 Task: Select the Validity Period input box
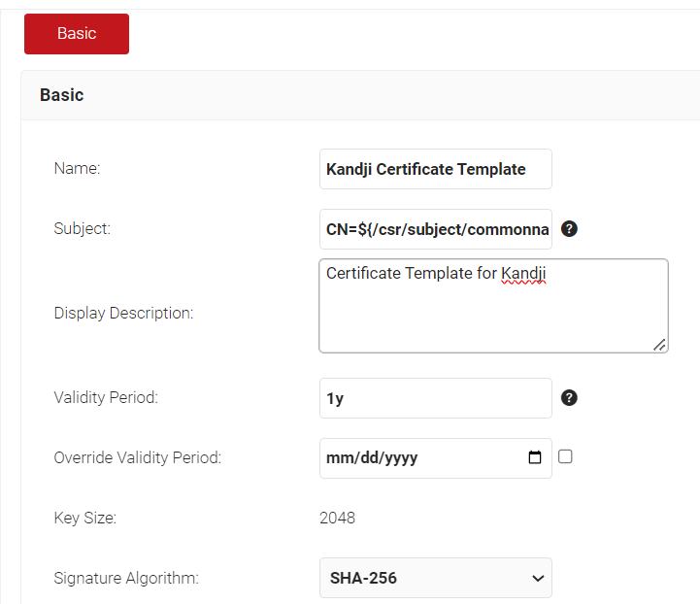pos(435,398)
